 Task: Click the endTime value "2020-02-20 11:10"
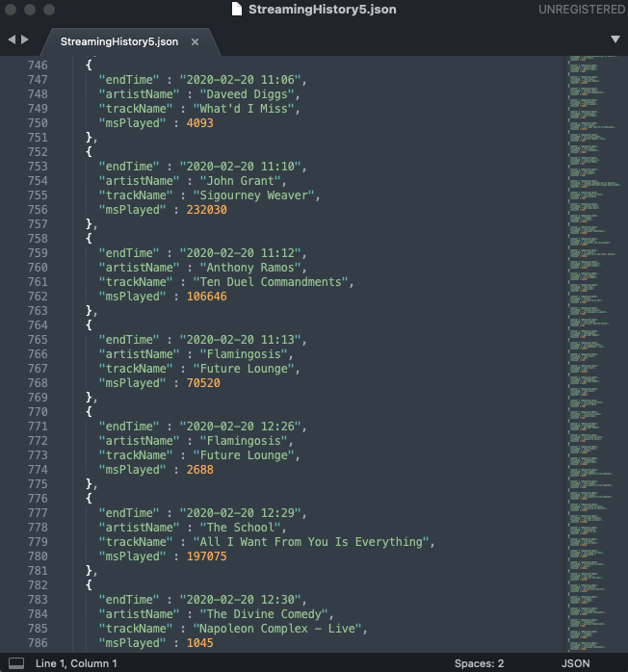click(241, 167)
